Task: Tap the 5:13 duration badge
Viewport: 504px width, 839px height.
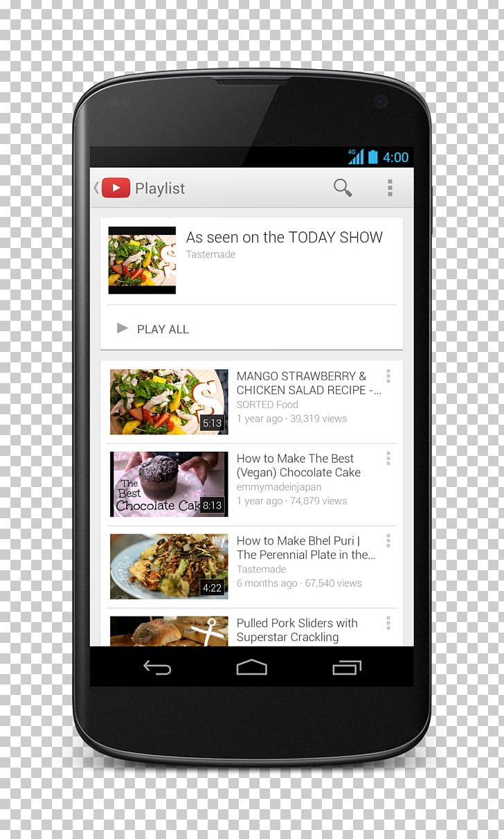Action: 212,423
